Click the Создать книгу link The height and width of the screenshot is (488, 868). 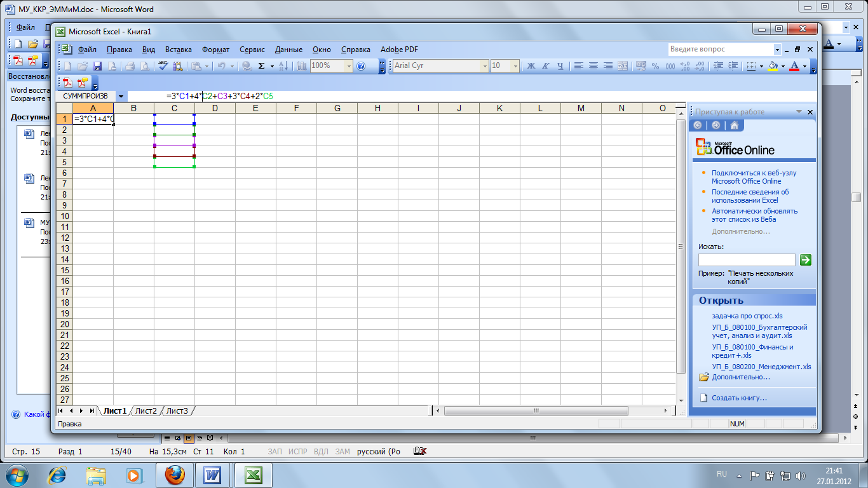tap(740, 398)
